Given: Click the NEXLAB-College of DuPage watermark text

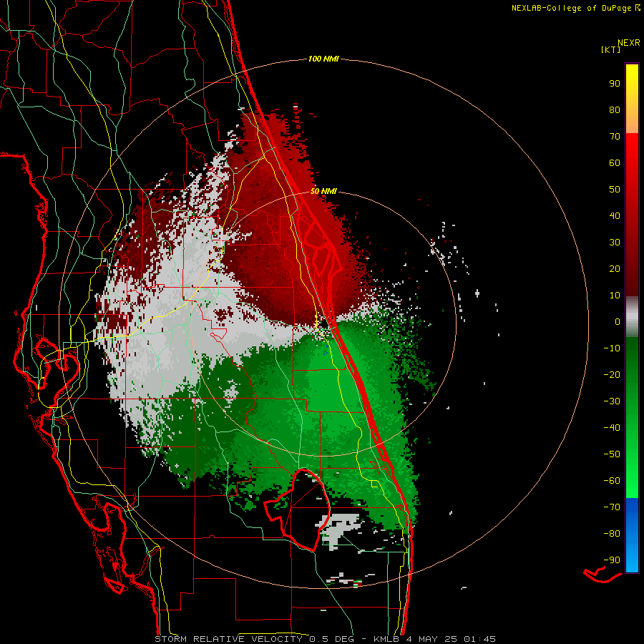Looking at the screenshot, I should click(x=575, y=8).
